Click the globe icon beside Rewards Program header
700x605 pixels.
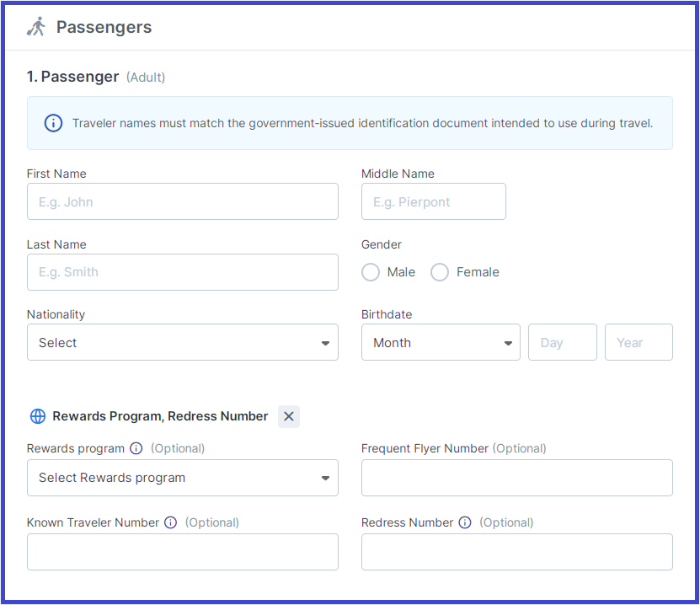pyautogui.click(x=37, y=415)
